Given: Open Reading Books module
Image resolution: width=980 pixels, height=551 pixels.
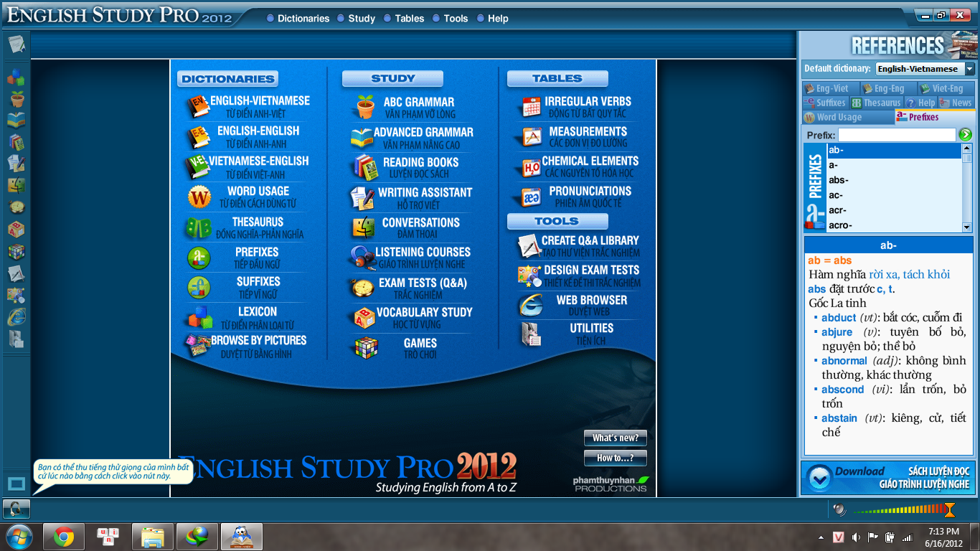Looking at the screenshot, I should pyautogui.click(x=413, y=168).
